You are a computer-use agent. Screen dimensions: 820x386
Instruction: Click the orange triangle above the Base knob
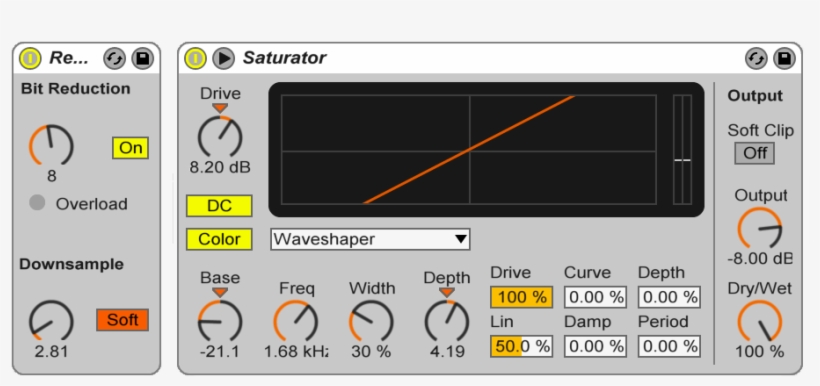click(220, 292)
